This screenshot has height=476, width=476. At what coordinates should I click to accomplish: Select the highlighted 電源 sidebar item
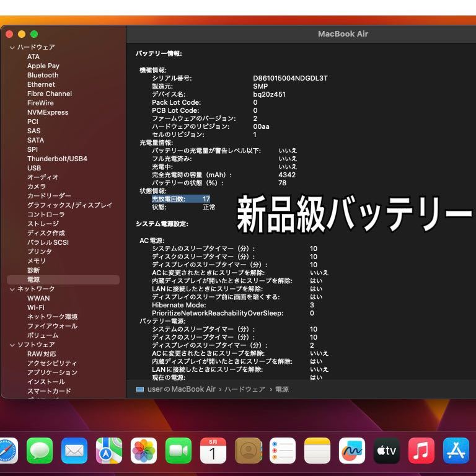pyautogui.click(x=63, y=280)
